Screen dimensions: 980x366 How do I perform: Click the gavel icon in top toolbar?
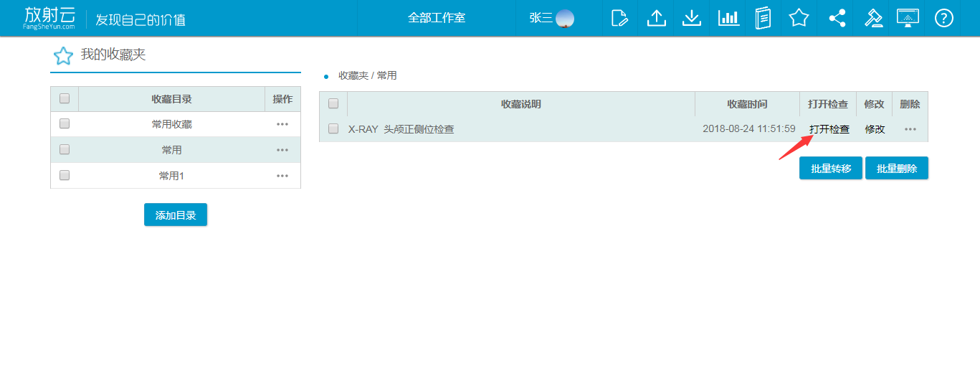pos(873,18)
